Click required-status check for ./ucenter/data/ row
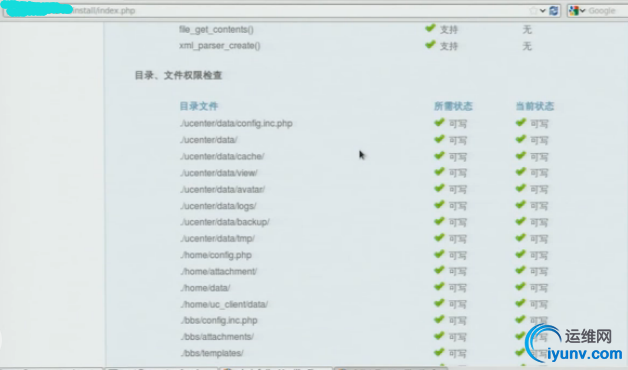 pyautogui.click(x=439, y=139)
